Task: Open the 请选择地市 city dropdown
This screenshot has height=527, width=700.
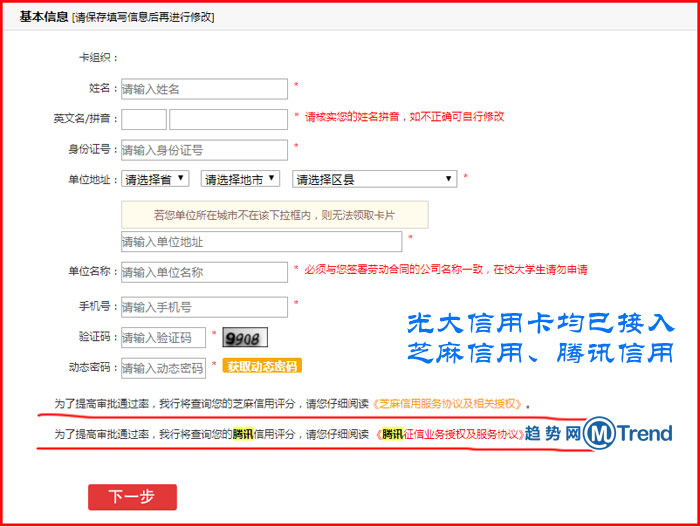Action: [240, 179]
